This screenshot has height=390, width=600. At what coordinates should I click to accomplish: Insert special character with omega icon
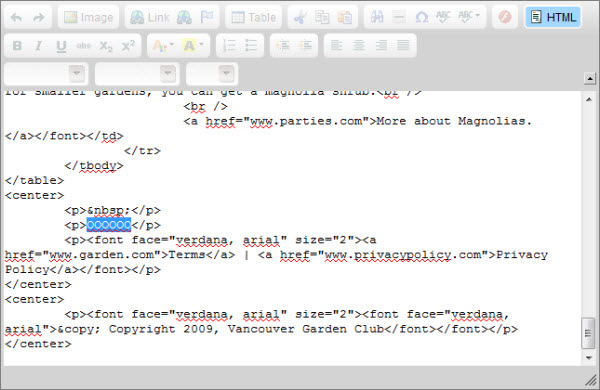421,17
